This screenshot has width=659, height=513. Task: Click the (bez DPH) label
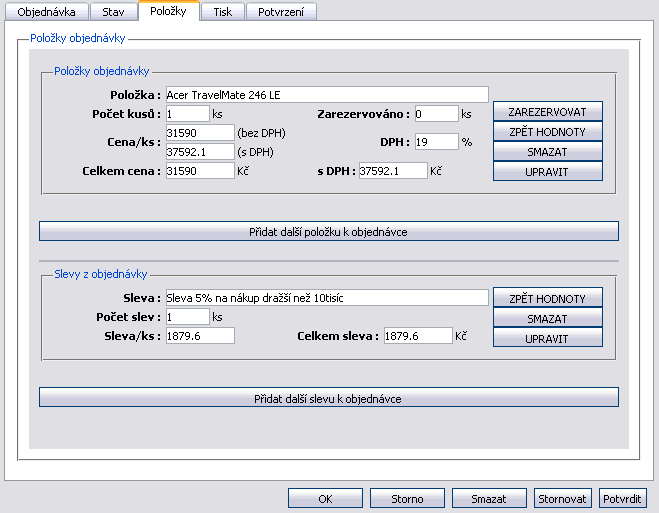click(261, 133)
